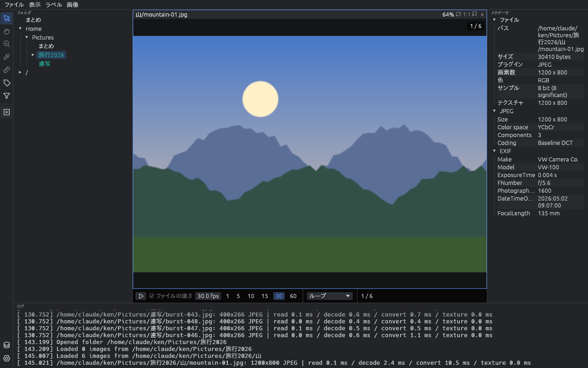The height and width of the screenshot is (368, 588).
Task: Click the 1 / 6 frame counter overlay
Action: tap(476, 26)
